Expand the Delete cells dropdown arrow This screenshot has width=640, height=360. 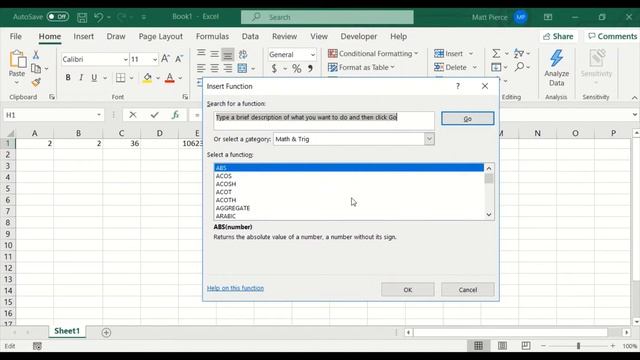click(475, 67)
